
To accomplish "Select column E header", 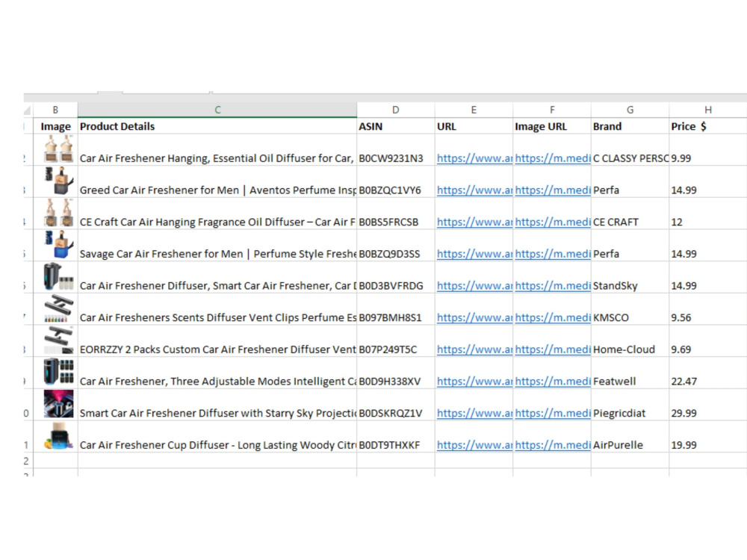I will pyautogui.click(x=474, y=110).
